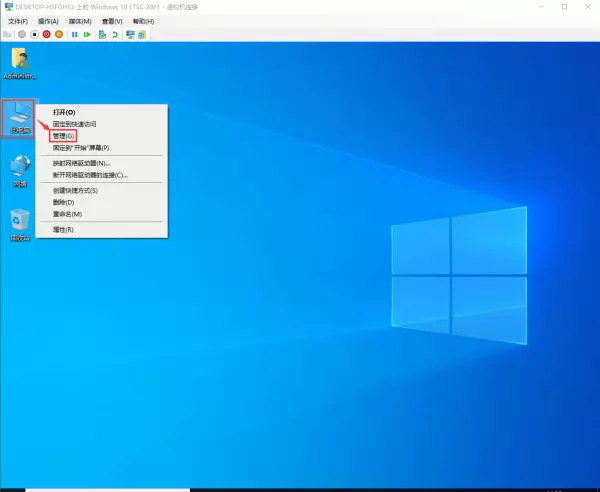Viewport: 600px width, 492px height.
Task: Reset the VM with green play icon
Action: [87, 35]
